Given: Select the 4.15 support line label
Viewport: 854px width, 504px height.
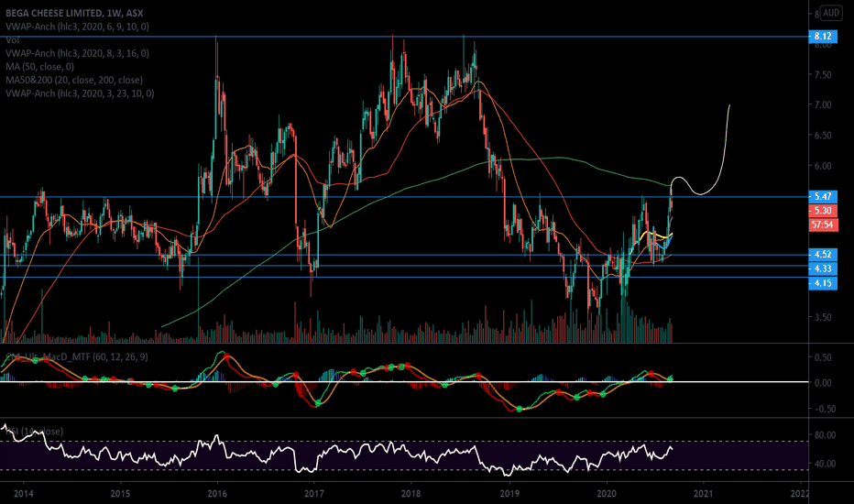Looking at the screenshot, I should tap(823, 283).
